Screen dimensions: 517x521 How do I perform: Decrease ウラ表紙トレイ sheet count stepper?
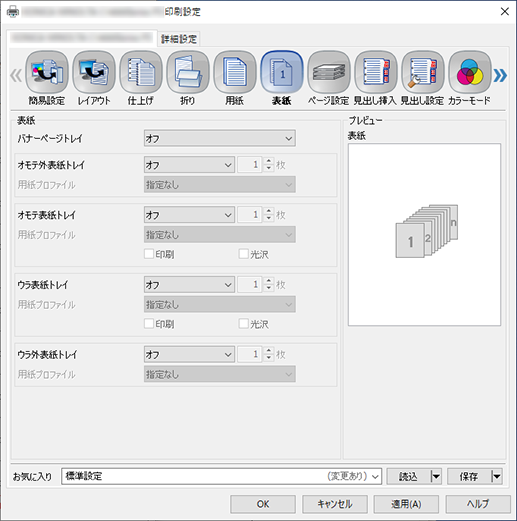point(269,289)
